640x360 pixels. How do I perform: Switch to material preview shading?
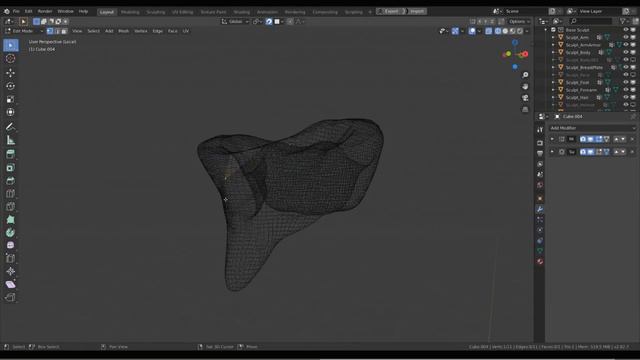click(x=513, y=31)
